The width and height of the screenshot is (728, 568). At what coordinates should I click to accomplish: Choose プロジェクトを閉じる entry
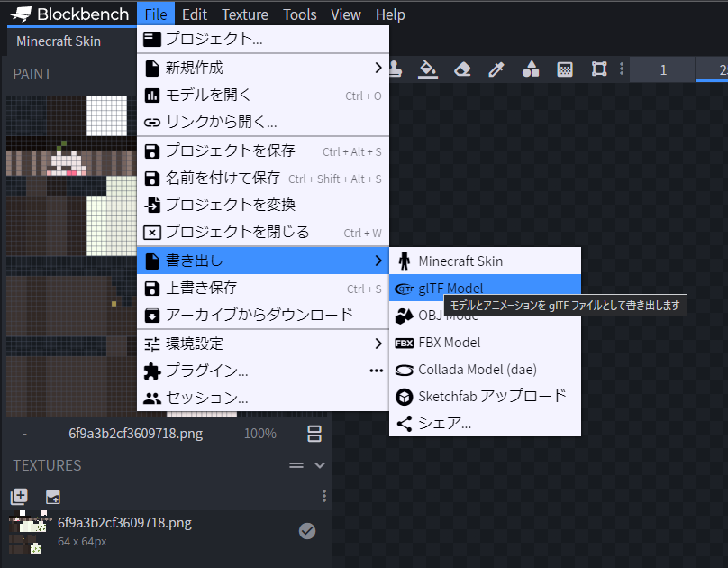coord(263,232)
